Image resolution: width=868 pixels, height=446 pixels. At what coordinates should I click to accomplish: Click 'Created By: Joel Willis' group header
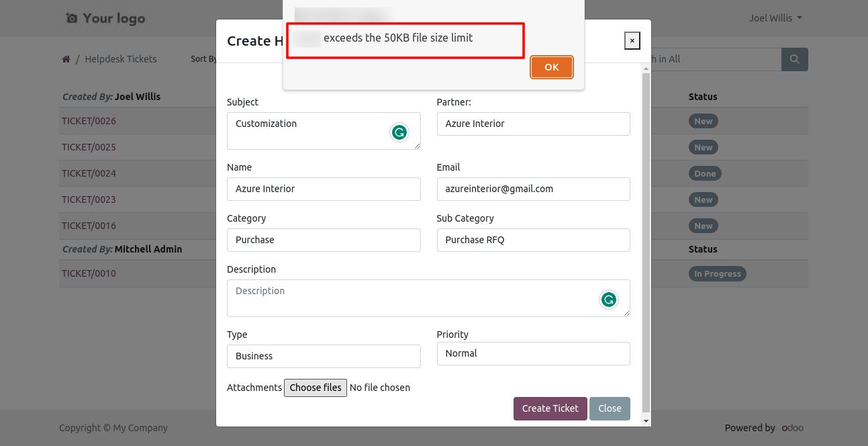click(111, 97)
